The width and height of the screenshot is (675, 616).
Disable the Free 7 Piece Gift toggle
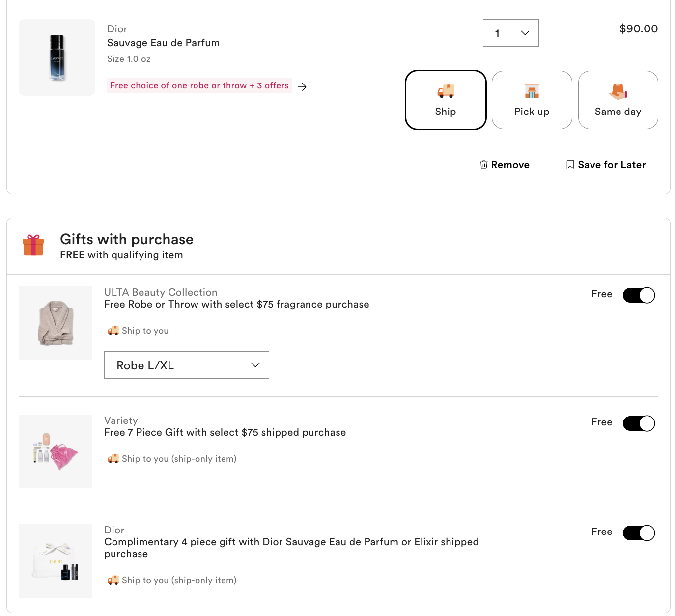639,423
